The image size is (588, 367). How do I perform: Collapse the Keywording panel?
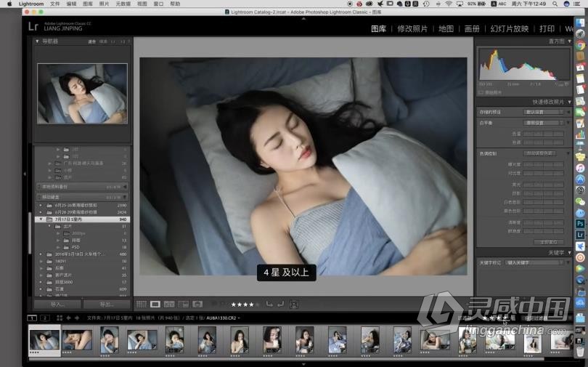pos(570,253)
